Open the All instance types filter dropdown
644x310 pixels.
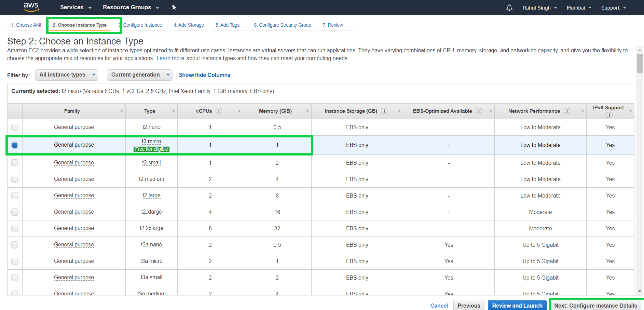click(66, 75)
